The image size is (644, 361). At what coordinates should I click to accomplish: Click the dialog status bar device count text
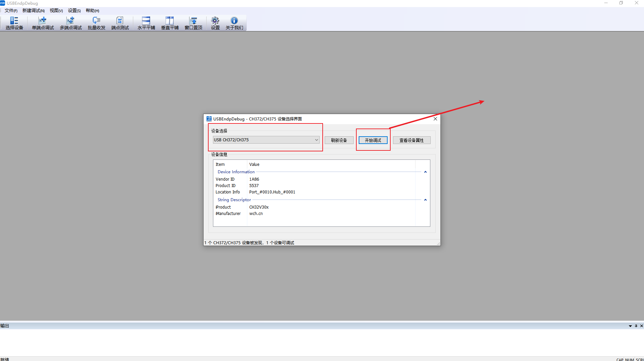[249, 243]
